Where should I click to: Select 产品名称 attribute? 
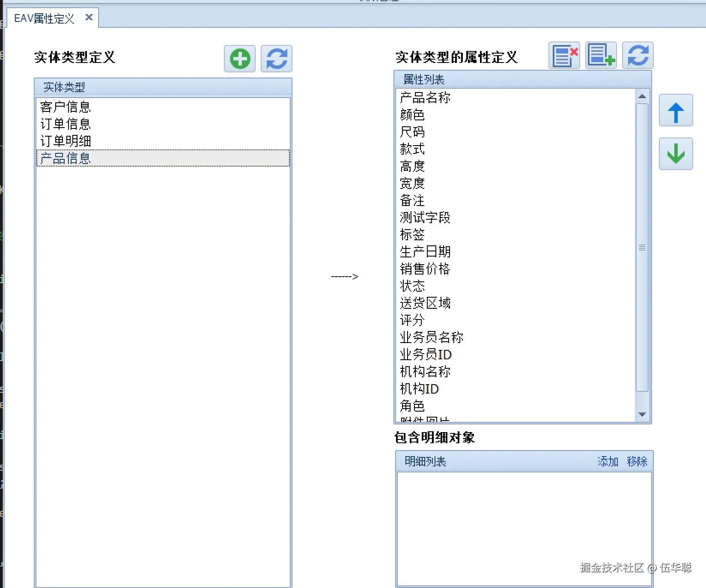tap(515, 98)
